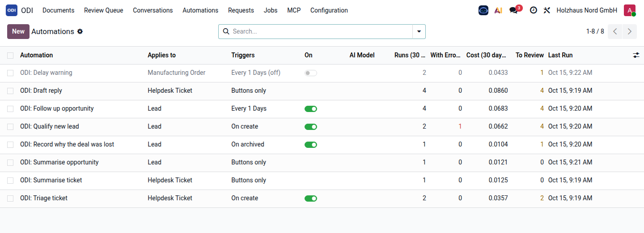This screenshot has height=233, width=644.
Task: Select the ODI: Record why the deal was lost checkbox
Action: click(x=10, y=144)
